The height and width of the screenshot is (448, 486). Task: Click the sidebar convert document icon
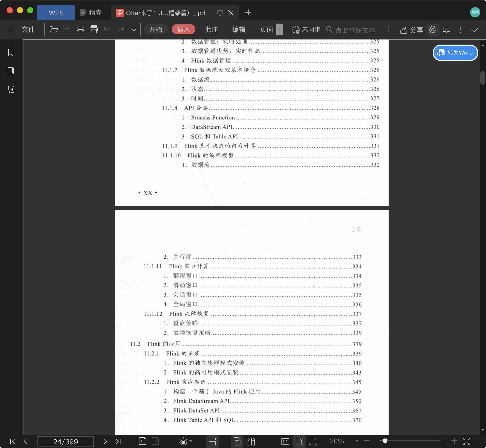pyautogui.click(x=11, y=89)
